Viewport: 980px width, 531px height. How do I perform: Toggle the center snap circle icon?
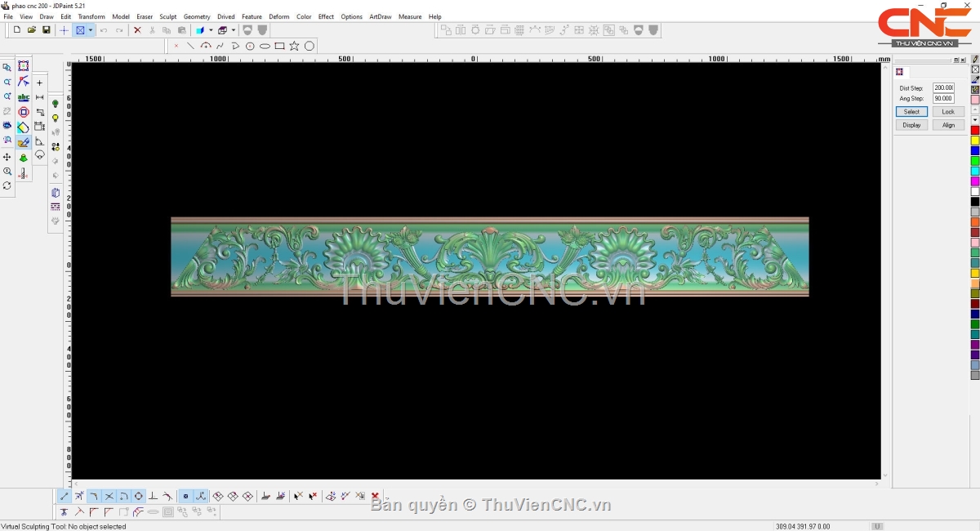click(x=139, y=496)
